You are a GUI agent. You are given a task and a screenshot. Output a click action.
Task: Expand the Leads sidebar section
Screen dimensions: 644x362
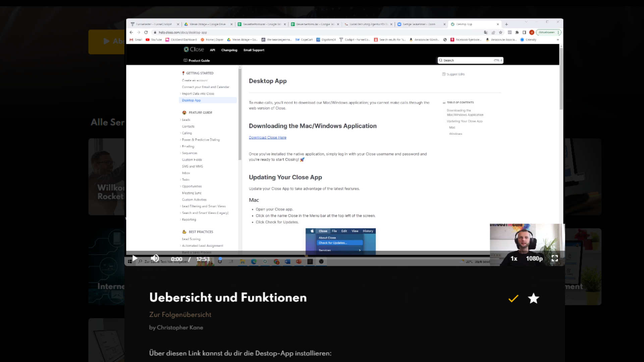[x=186, y=120]
